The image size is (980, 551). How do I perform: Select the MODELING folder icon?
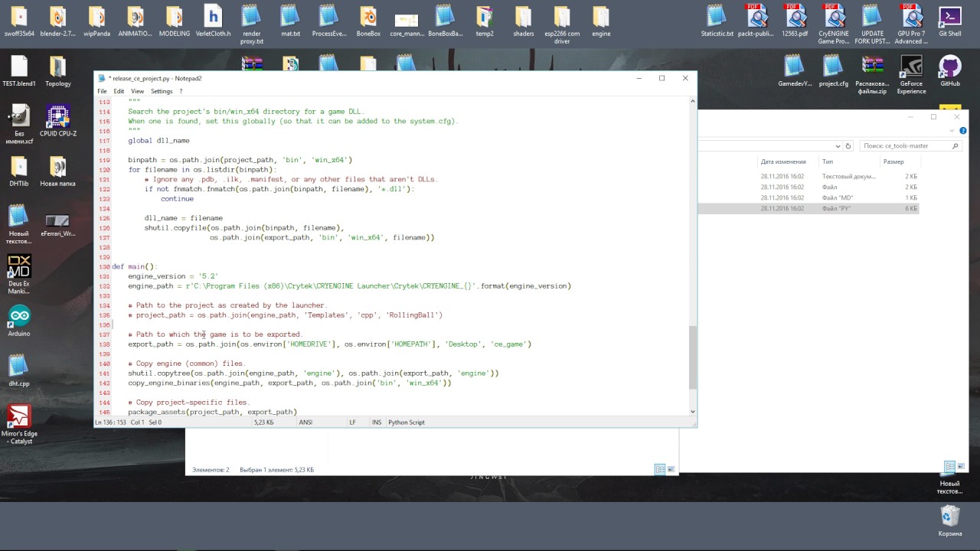coord(174,21)
